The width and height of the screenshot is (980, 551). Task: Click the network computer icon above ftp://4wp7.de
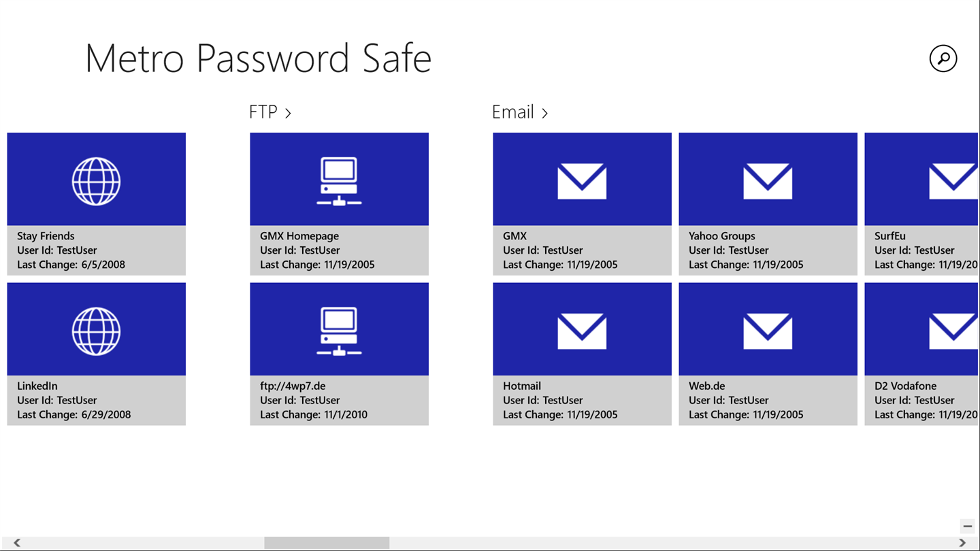tap(339, 331)
